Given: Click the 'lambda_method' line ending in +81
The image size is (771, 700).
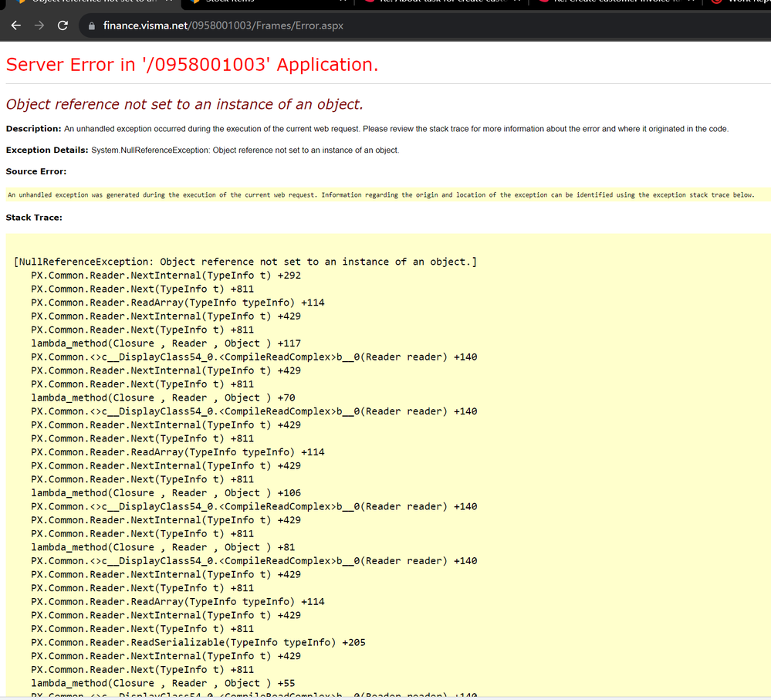Looking at the screenshot, I should [x=163, y=548].
